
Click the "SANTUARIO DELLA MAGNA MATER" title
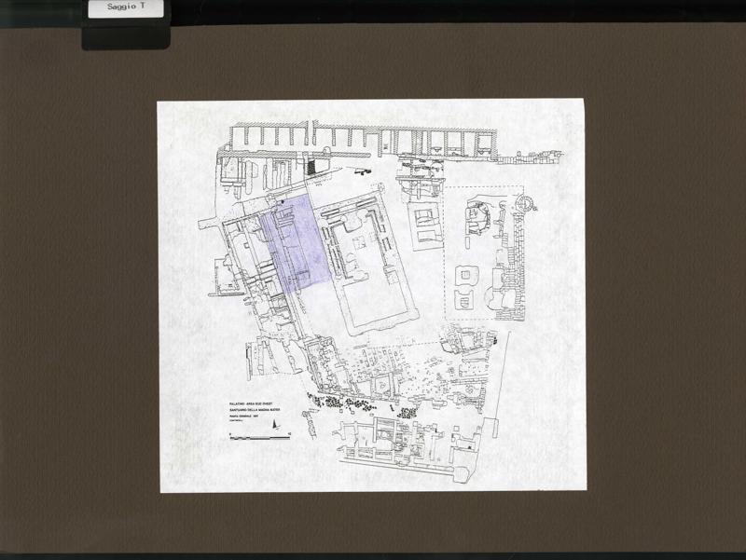point(255,410)
